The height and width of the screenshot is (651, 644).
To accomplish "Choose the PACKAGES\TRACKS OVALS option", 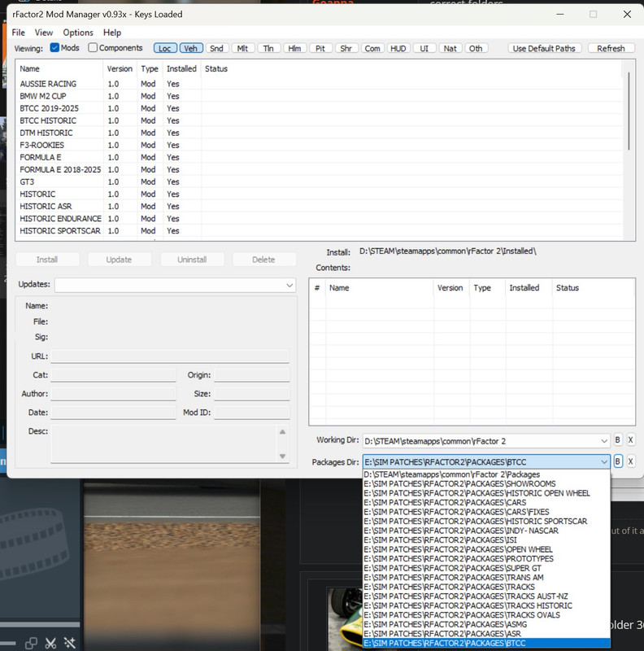I will 486,615.
